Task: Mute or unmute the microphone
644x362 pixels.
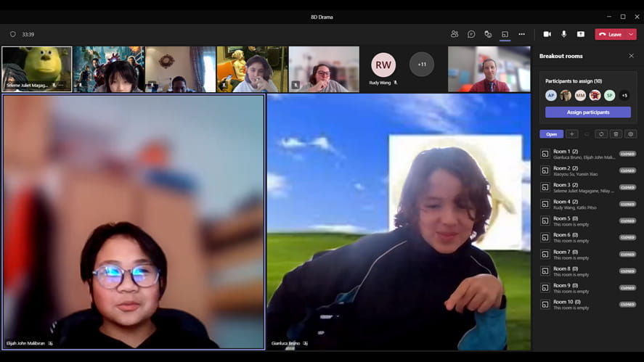Action: pyautogui.click(x=564, y=34)
